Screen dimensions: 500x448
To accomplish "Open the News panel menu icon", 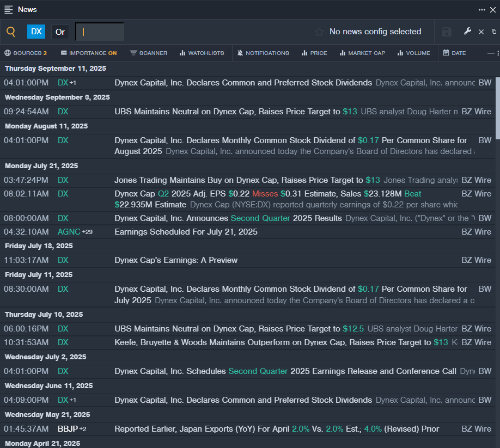I will click(9, 9).
